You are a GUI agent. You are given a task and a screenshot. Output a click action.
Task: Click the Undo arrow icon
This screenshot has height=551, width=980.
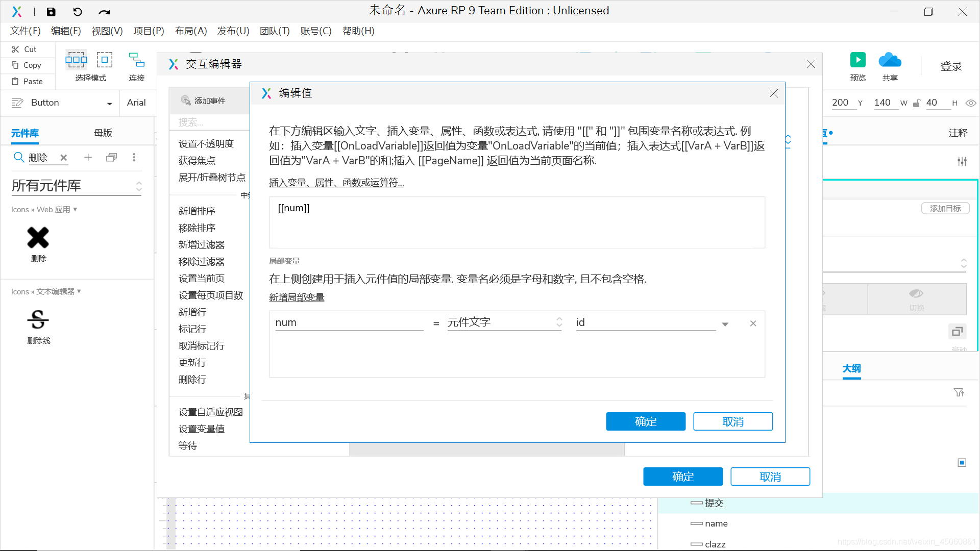click(x=78, y=12)
